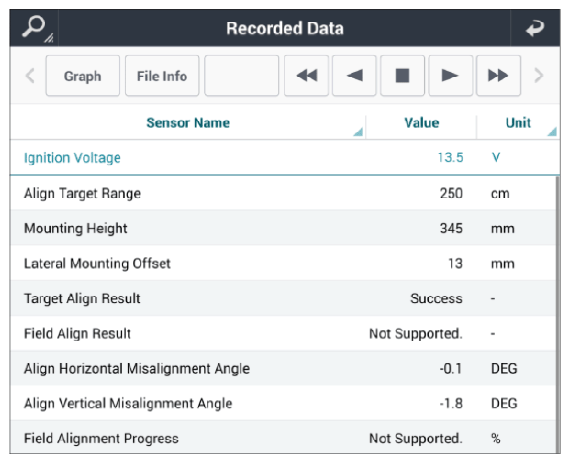Open File Info
Viewport: 570px width, 463px height.
pyautogui.click(x=162, y=76)
